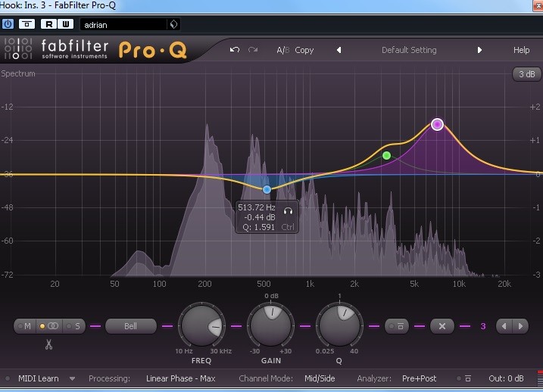Split the band with the scissors icon
The height and width of the screenshot is (392, 543).
coord(48,344)
